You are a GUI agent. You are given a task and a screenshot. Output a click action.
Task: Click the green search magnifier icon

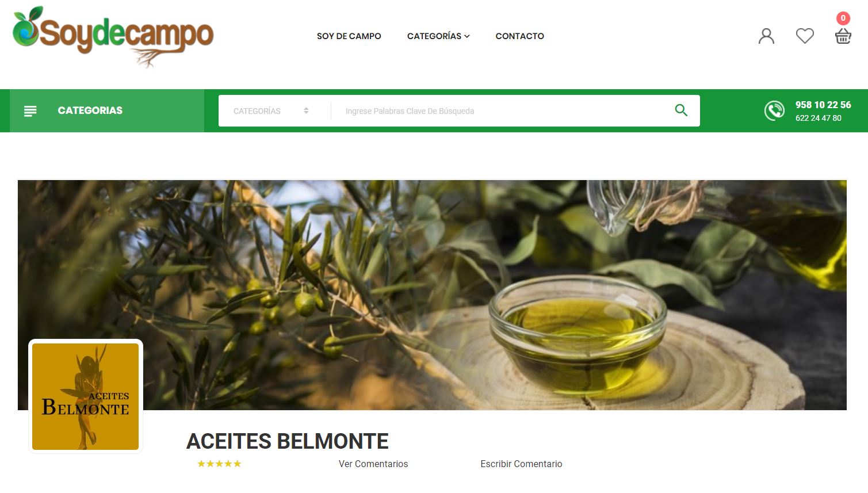[681, 110]
